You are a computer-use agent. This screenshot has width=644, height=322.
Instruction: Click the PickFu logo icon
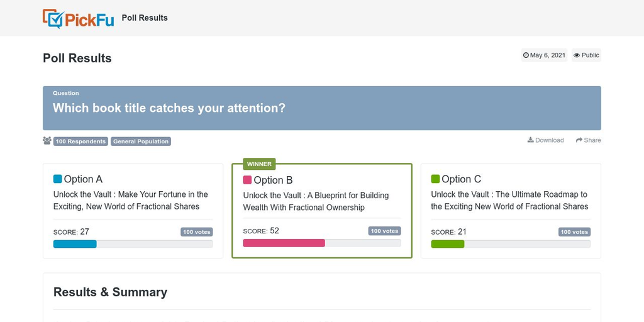53,18
